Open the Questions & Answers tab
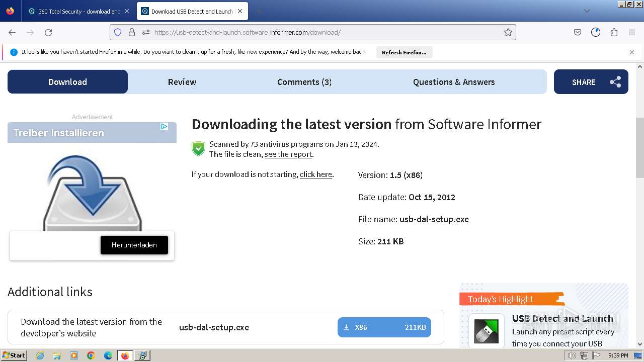Viewport: 644px width, 362px height. (454, 82)
